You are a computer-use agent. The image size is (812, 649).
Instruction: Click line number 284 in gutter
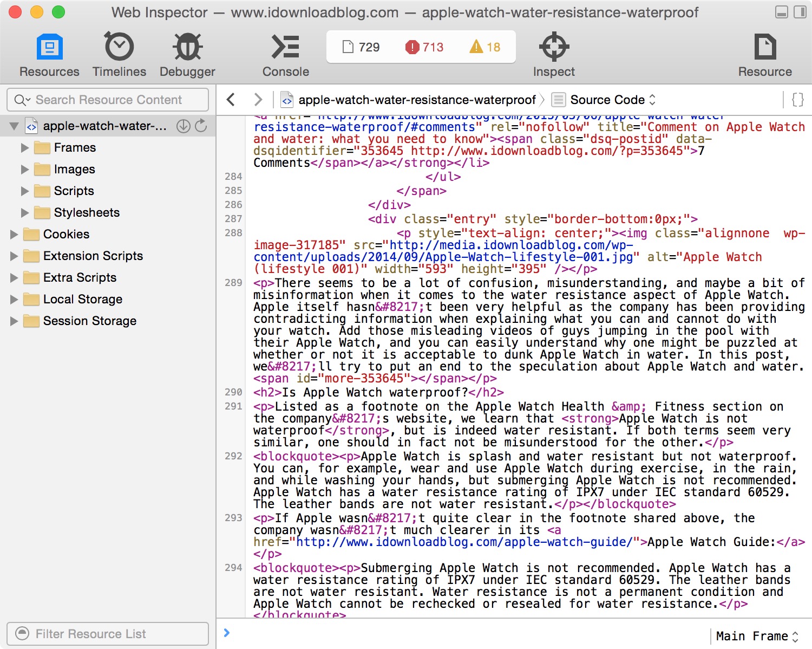233,177
